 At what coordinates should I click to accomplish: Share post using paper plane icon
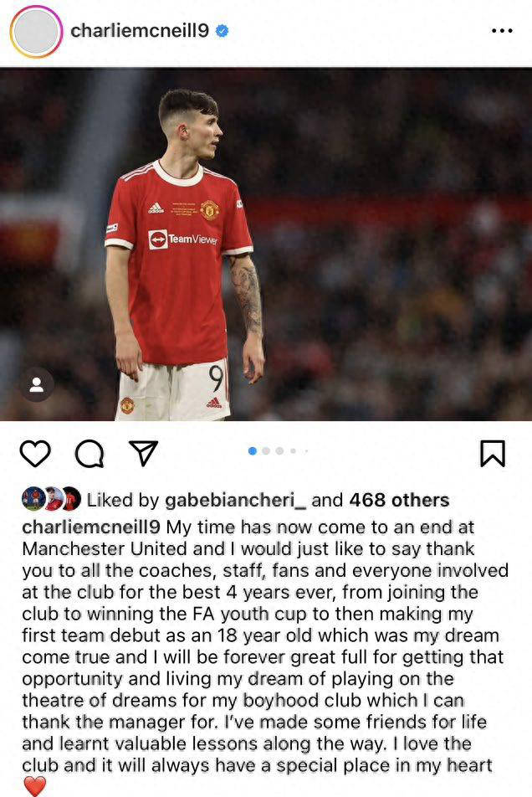143,453
